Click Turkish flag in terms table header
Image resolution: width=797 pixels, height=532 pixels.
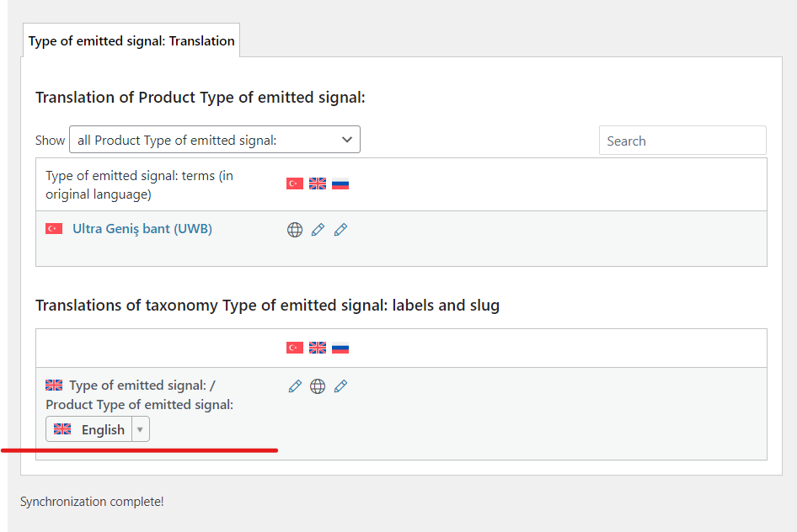tap(295, 184)
